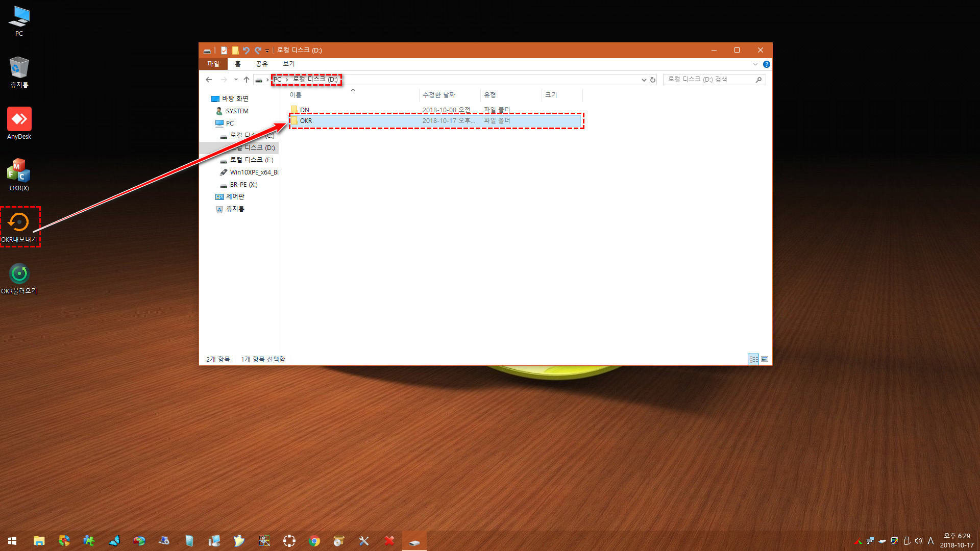Open 휴지통 from the navigation tree
Viewport: 980px width, 551px height.
(x=230, y=209)
